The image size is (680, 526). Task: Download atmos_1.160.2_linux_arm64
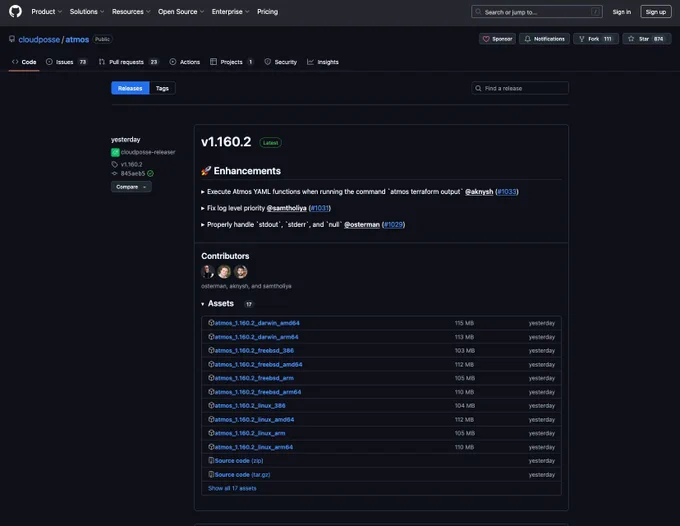point(254,447)
